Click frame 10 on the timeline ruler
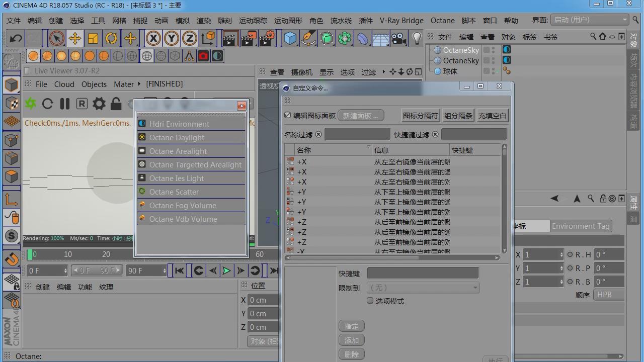 coord(68,254)
